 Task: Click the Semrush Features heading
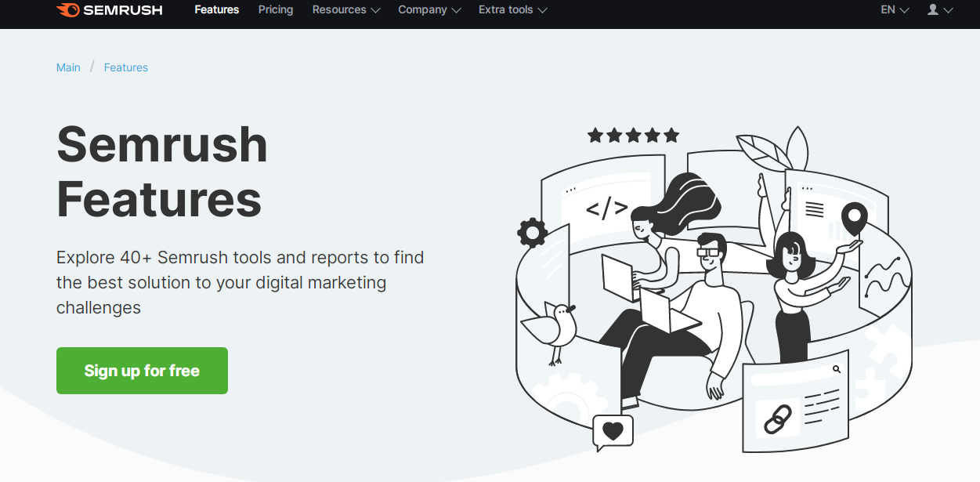(x=162, y=172)
